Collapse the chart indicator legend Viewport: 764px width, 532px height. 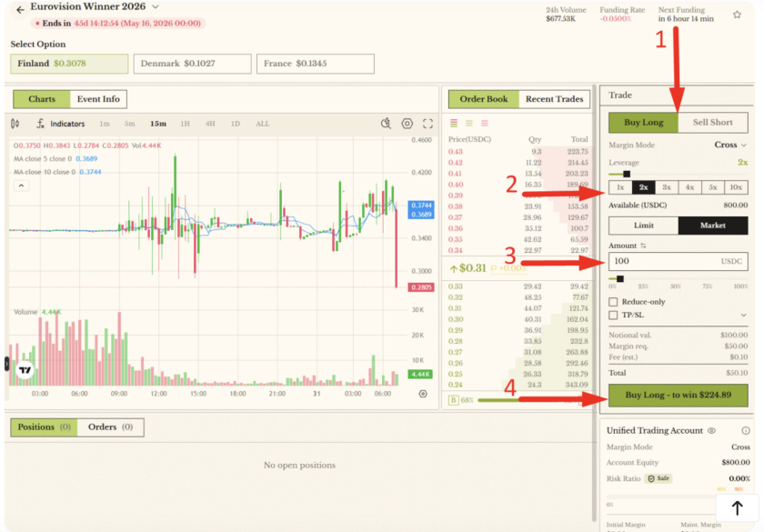22,186
